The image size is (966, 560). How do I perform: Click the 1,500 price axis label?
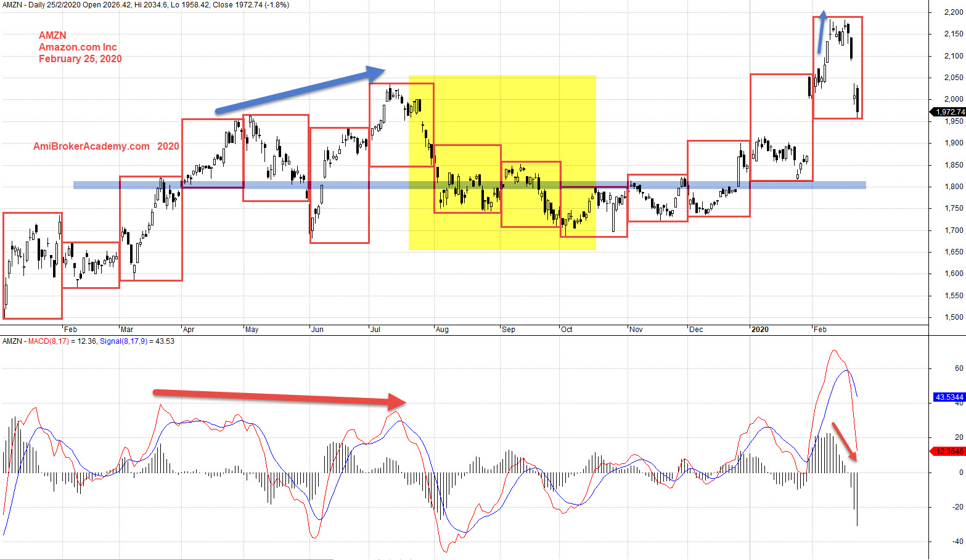click(x=954, y=317)
